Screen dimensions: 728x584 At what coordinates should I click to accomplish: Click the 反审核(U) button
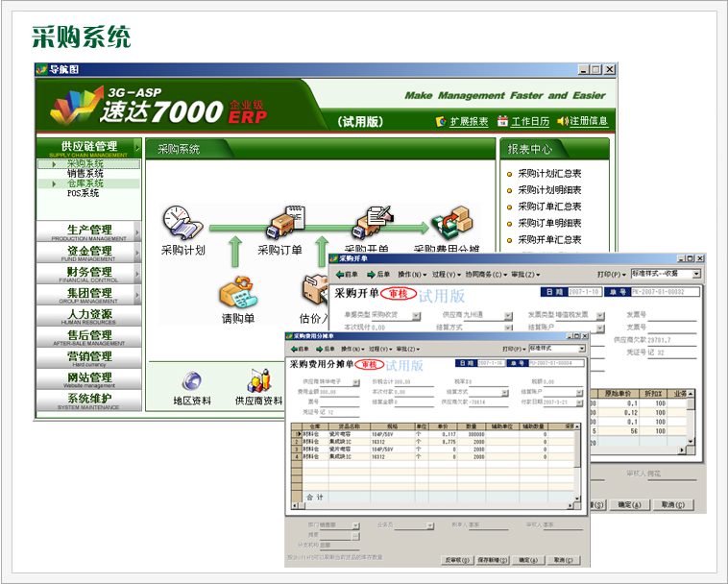tap(457, 560)
